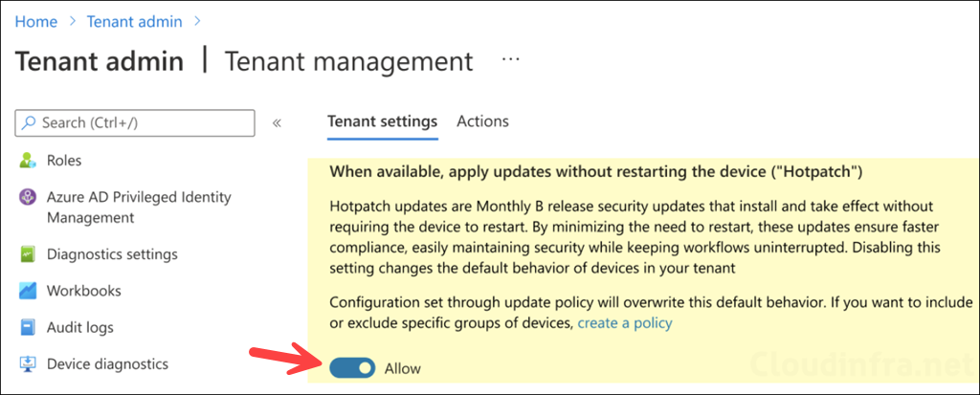
Task: Open the create a policy link
Action: [624, 323]
